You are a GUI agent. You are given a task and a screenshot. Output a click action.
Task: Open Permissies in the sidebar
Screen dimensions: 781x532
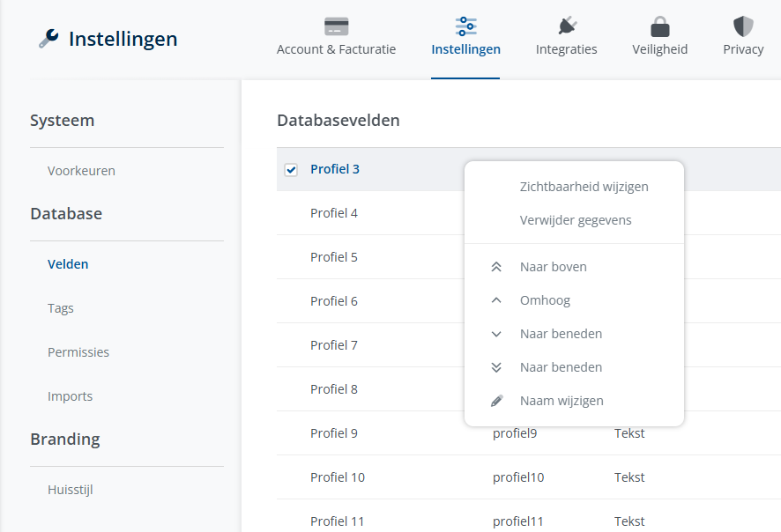78,352
